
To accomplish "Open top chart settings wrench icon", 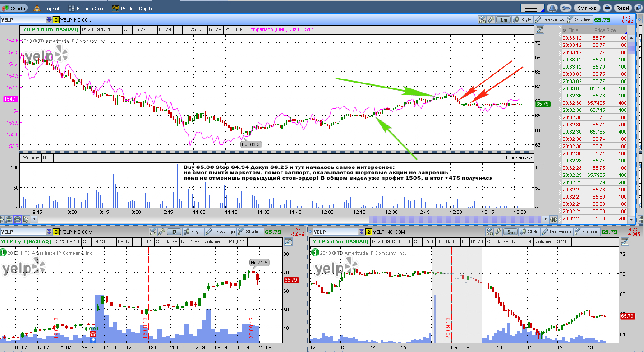I will [x=490, y=20].
